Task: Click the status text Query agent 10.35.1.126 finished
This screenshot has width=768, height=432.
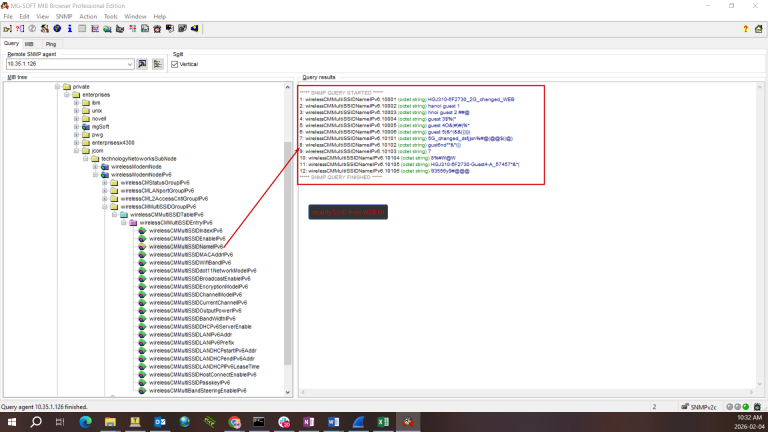Action: (x=44, y=407)
